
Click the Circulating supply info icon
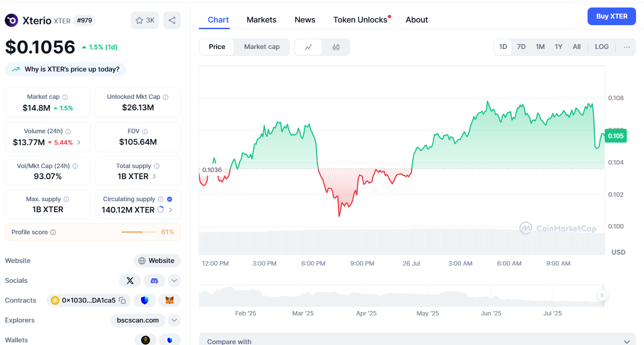161,199
